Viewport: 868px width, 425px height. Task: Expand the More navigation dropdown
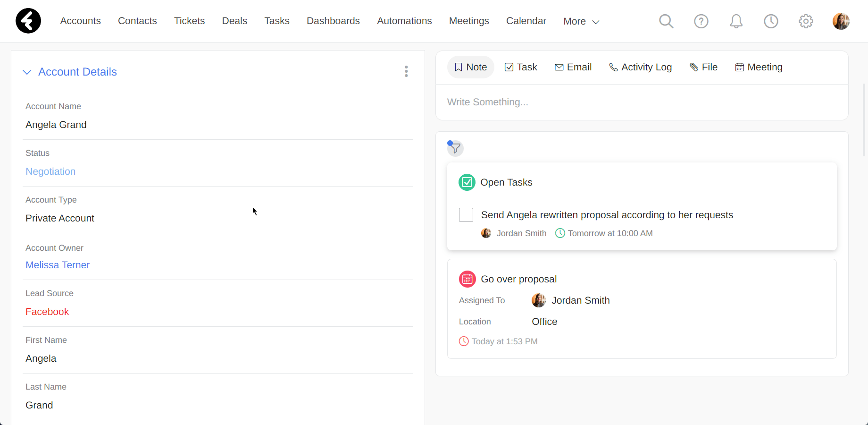click(581, 21)
